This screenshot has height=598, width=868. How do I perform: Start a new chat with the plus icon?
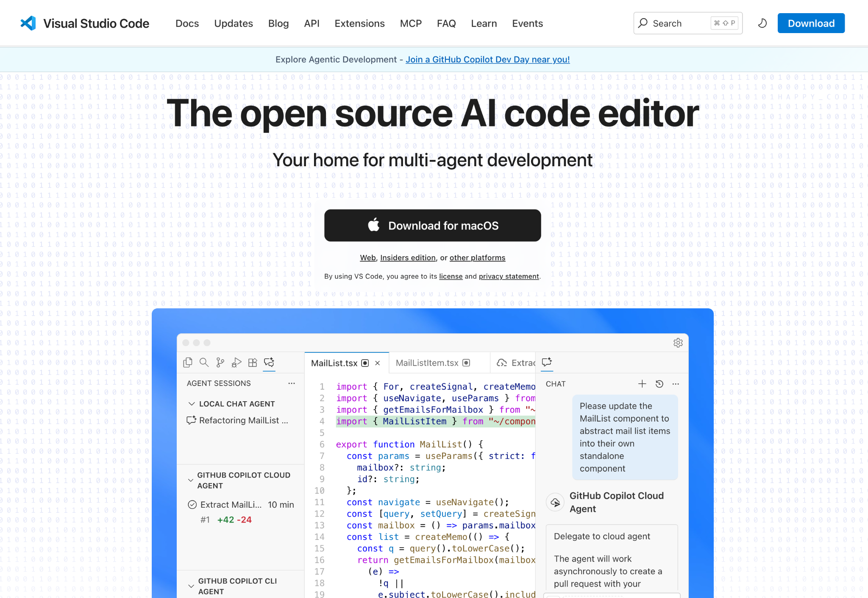[642, 384]
